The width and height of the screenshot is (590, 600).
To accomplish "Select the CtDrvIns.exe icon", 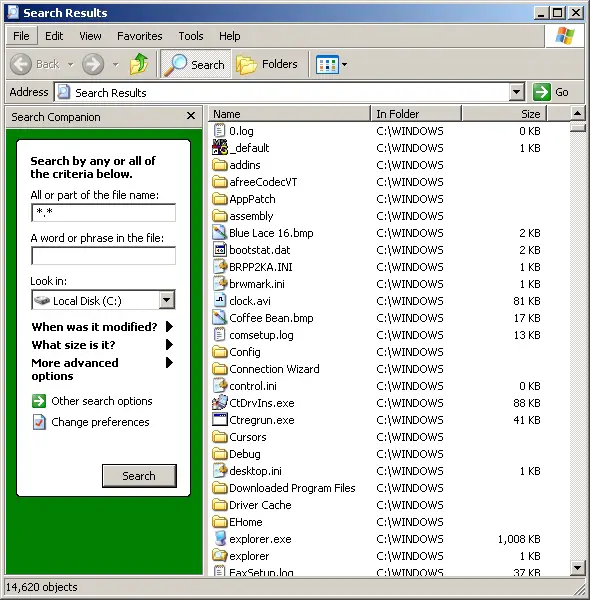I will pyautogui.click(x=220, y=403).
